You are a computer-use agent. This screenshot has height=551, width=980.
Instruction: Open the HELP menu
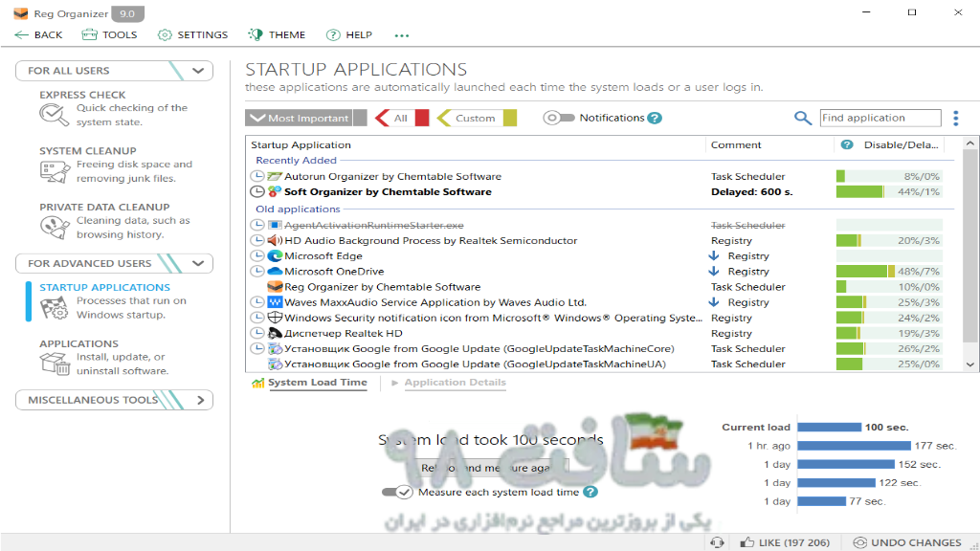click(x=348, y=35)
